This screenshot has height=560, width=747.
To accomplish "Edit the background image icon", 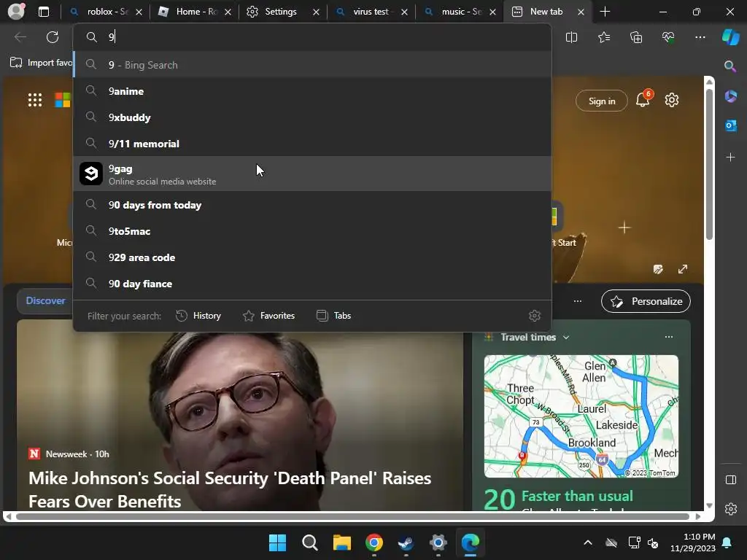I will coord(658,269).
